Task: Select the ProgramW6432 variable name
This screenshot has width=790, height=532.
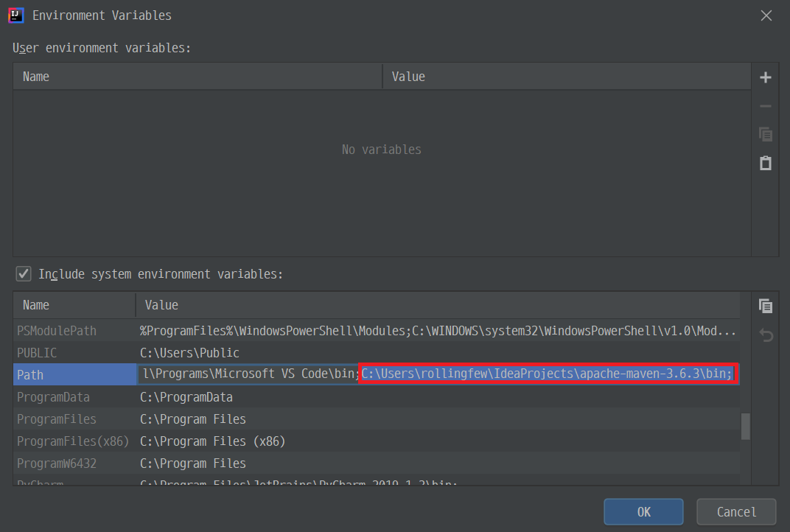Action: 57,463
